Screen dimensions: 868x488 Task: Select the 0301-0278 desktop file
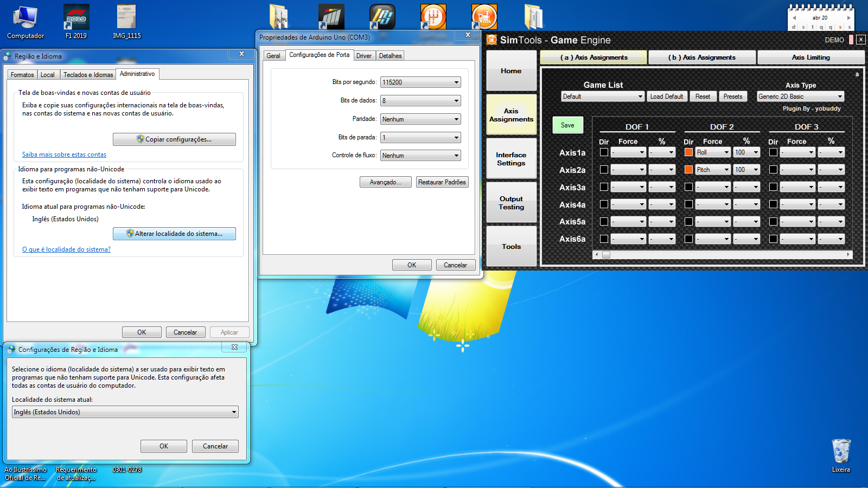(127, 470)
